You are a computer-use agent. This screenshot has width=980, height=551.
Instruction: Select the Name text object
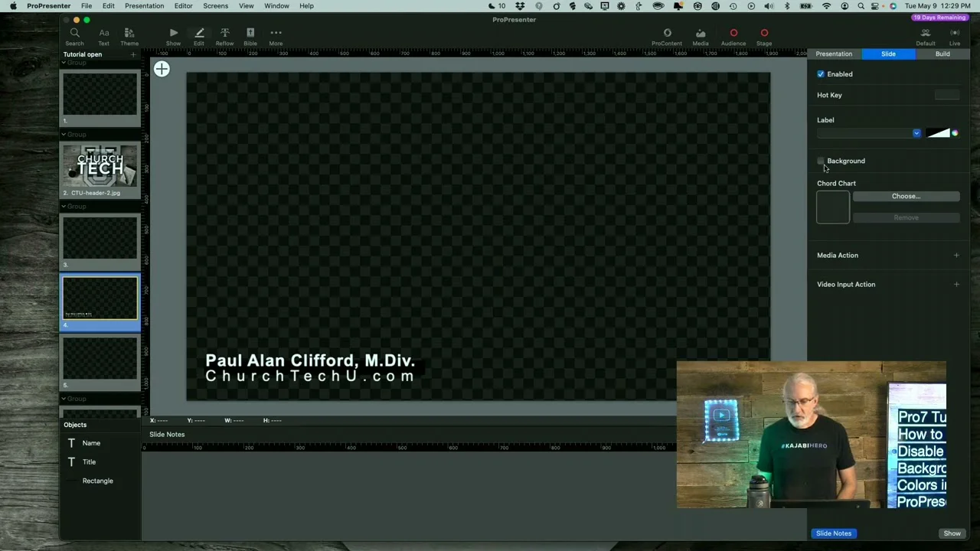(91, 443)
